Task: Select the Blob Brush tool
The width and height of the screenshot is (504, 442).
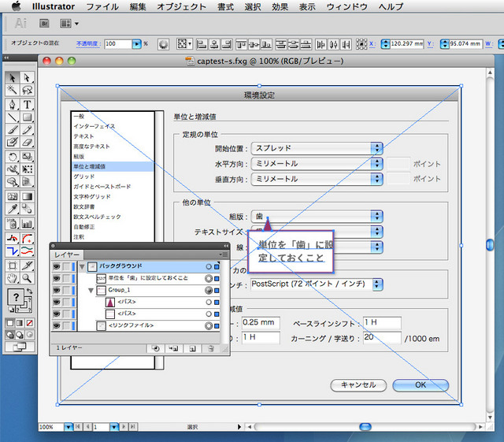Action: coord(13,142)
